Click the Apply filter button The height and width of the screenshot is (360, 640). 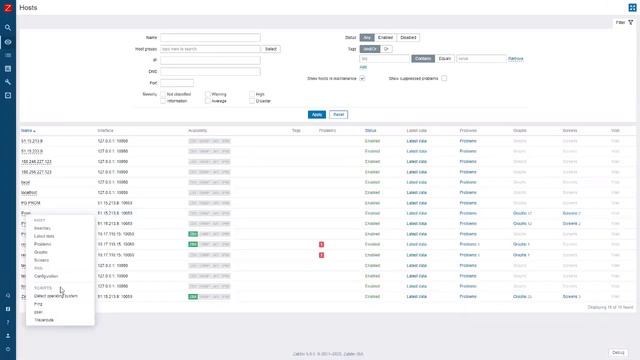point(317,115)
